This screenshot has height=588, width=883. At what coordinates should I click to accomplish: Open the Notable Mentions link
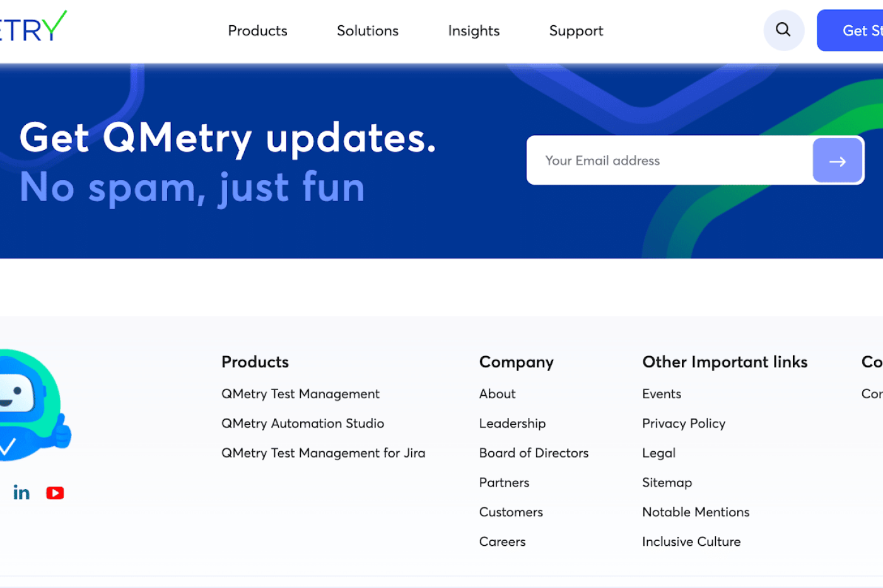tap(696, 512)
